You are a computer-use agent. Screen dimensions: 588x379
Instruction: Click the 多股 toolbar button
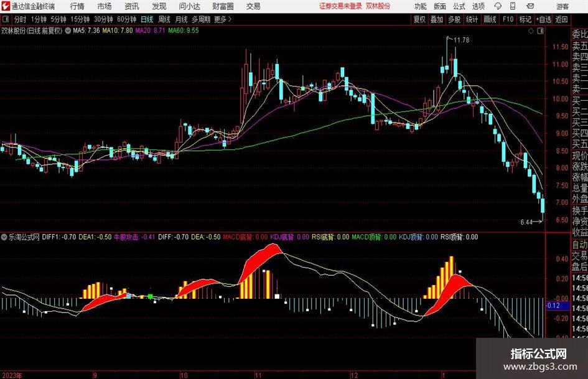(x=454, y=19)
